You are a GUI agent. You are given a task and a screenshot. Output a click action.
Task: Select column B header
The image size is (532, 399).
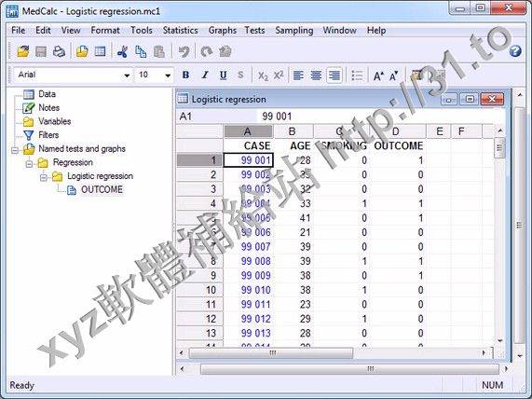(293, 131)
